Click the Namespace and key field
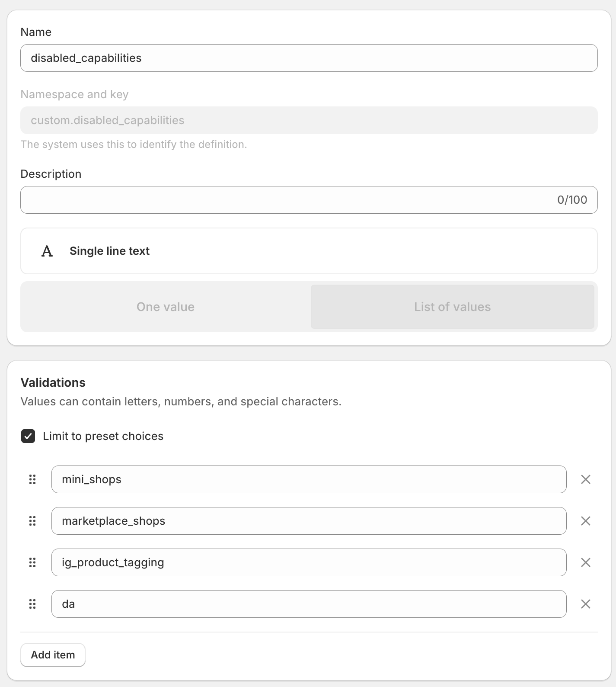The width and height of the screenshot is (616, 687). 309,120
